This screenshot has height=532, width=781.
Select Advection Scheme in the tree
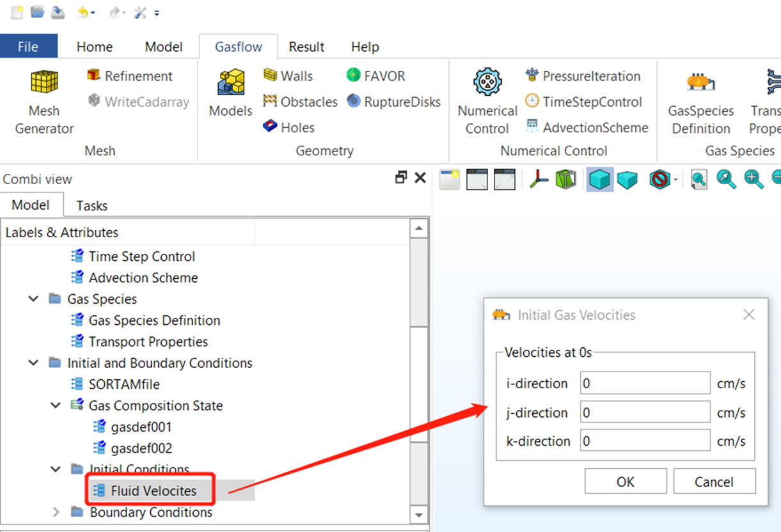point(143,278)
